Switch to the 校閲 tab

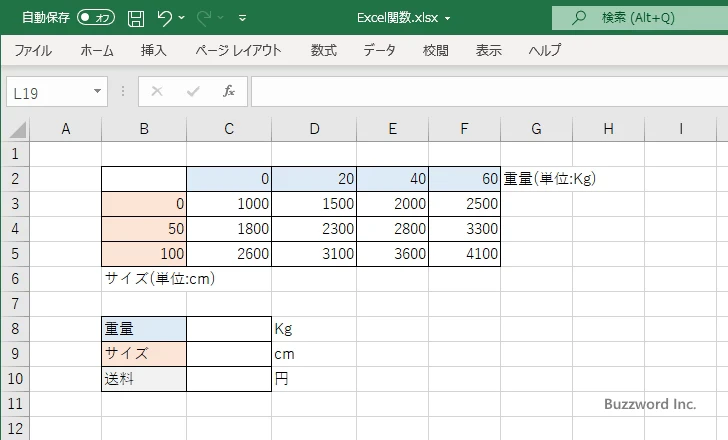[x=436, y=50]
